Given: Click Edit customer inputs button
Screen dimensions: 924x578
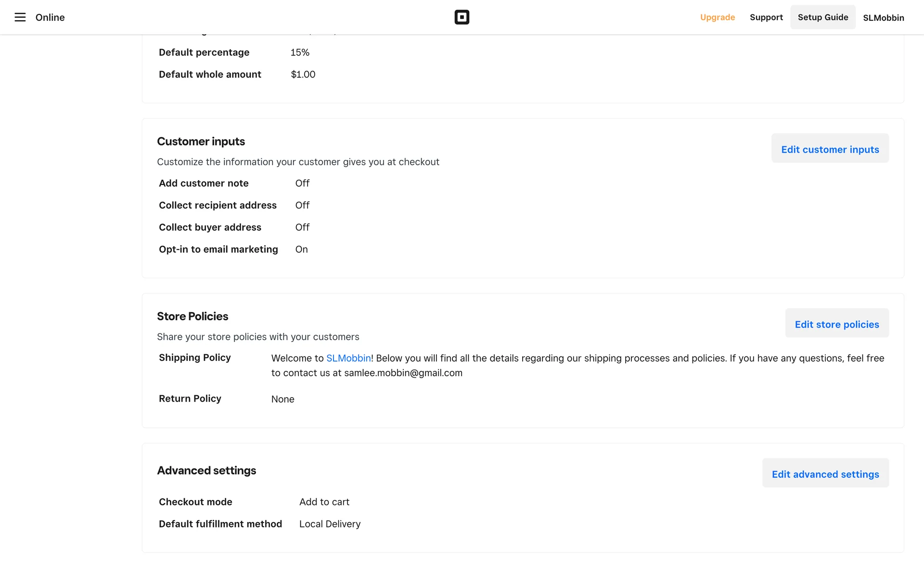Looking at the screenshot, I should [x=830, y=149].
